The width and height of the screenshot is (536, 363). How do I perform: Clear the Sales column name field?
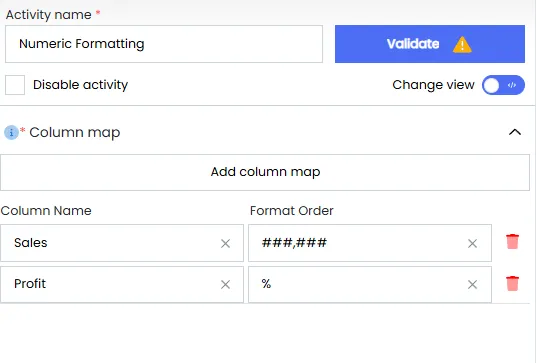[225, 243]
